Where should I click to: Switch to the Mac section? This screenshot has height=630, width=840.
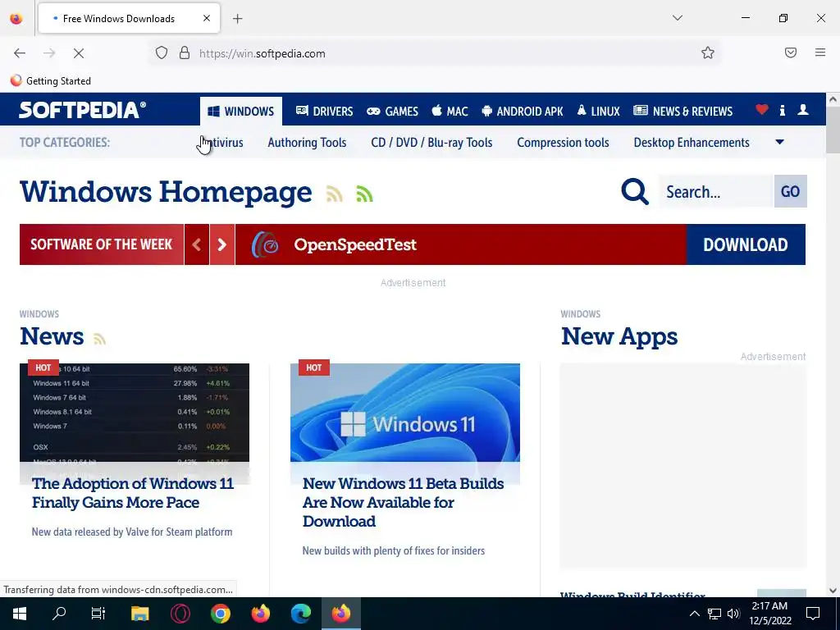450,111
